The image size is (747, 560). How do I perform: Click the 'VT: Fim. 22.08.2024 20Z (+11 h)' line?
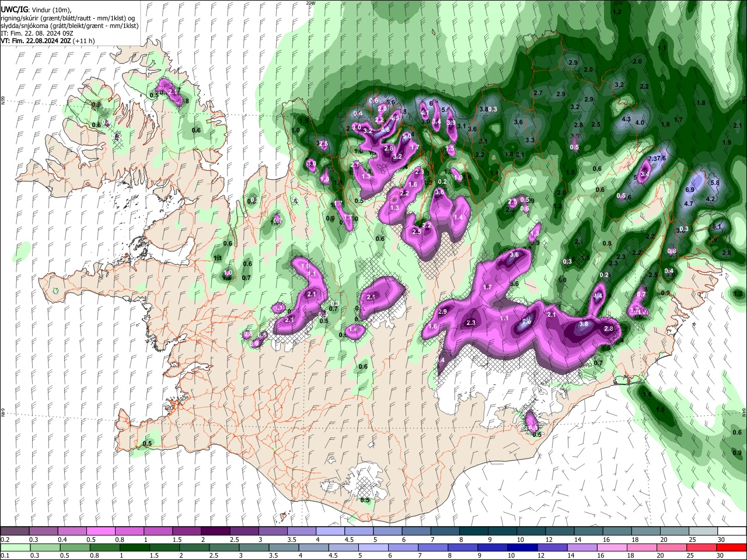click(48, 41)
